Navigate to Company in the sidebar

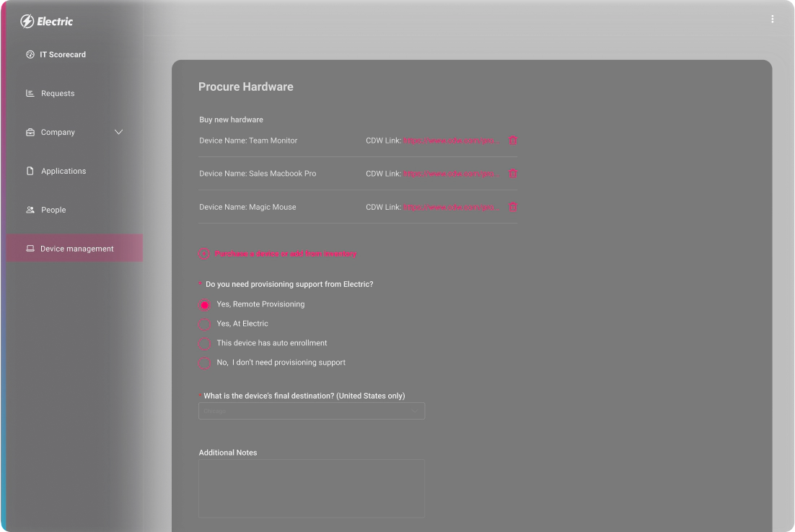click(58, 132)
